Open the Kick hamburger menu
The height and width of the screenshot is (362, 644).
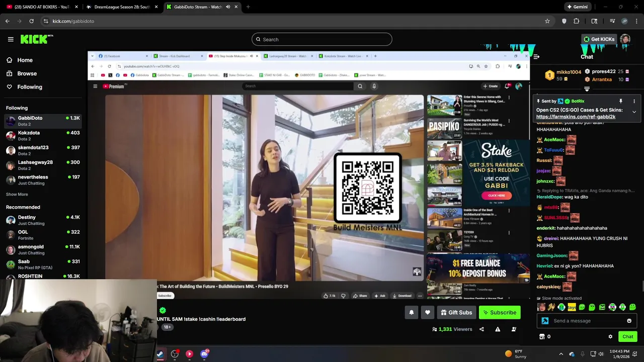click(11, 39)
